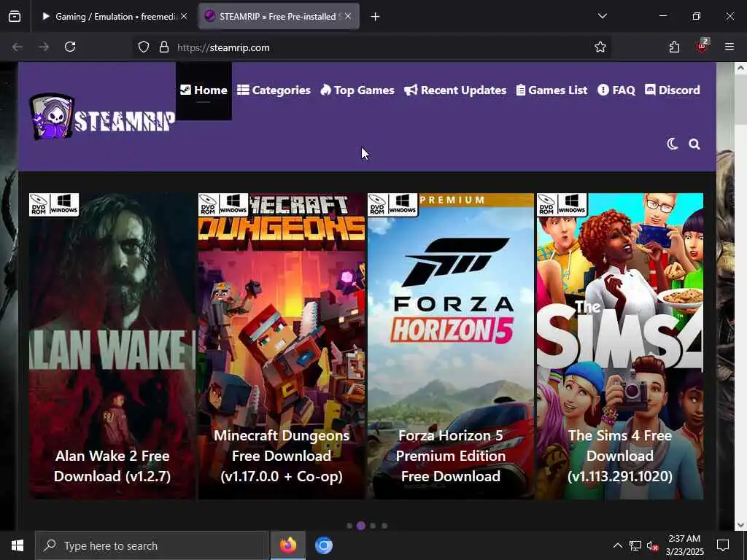
Task: Toggle dark mode moon icon
Action: [672, 144]
